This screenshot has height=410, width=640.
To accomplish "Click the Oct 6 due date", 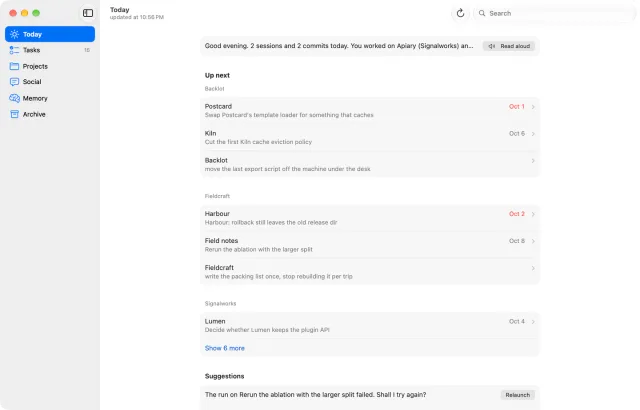I will click(x=517, y=133).
